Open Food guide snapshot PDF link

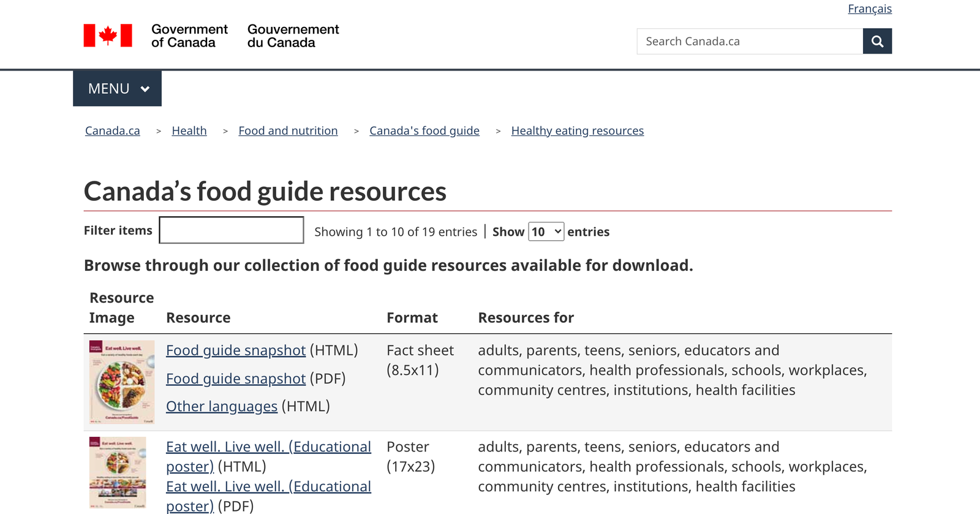point(236,379)
